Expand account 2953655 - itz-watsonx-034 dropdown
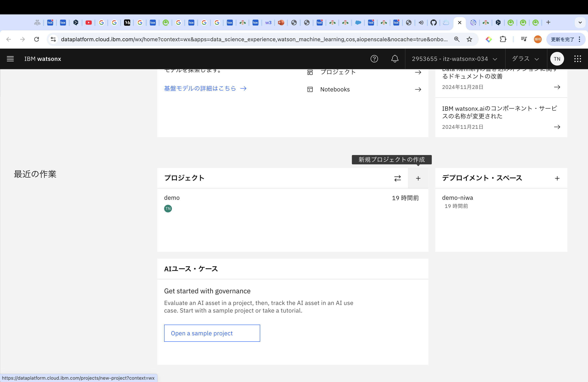The height and width of the screenshot is (382, 588). pos(455,59)
